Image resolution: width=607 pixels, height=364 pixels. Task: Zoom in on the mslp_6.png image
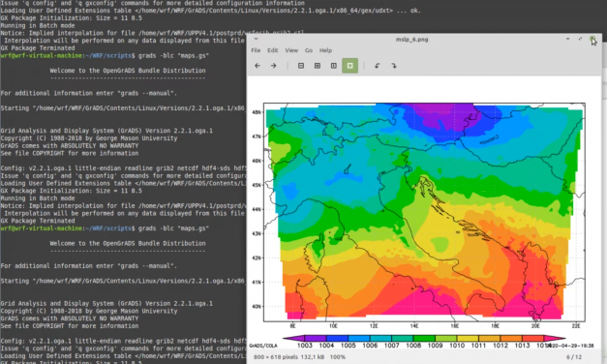click(x=317, y=66)
